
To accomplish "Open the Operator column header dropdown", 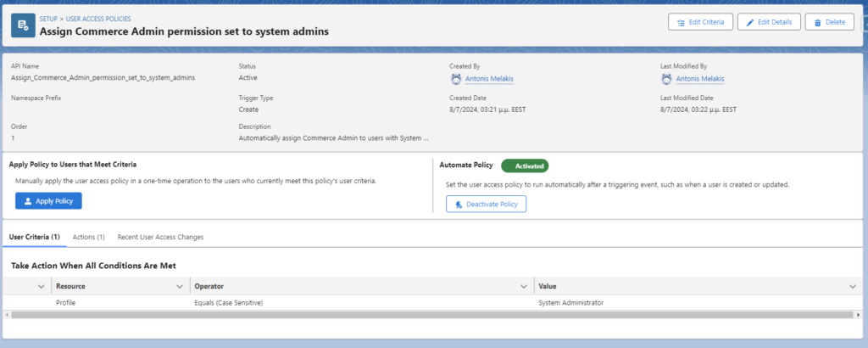I will click(524, 287).
